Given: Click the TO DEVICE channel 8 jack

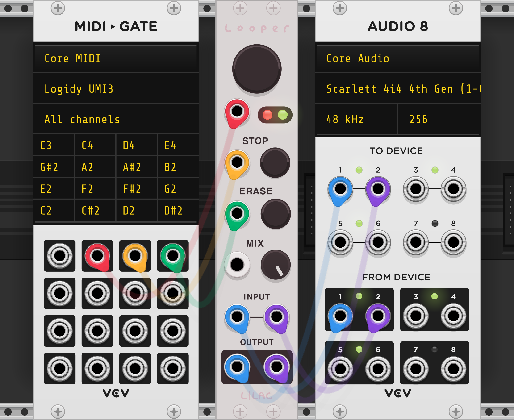Looking at the screenshot, I should (x=454, y=242).
